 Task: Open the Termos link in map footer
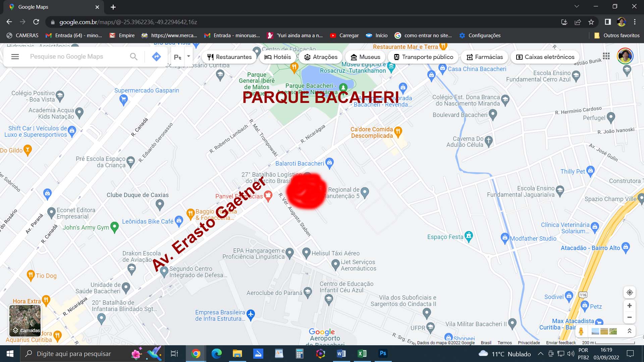pyautogui.click(x=504, y=343)
